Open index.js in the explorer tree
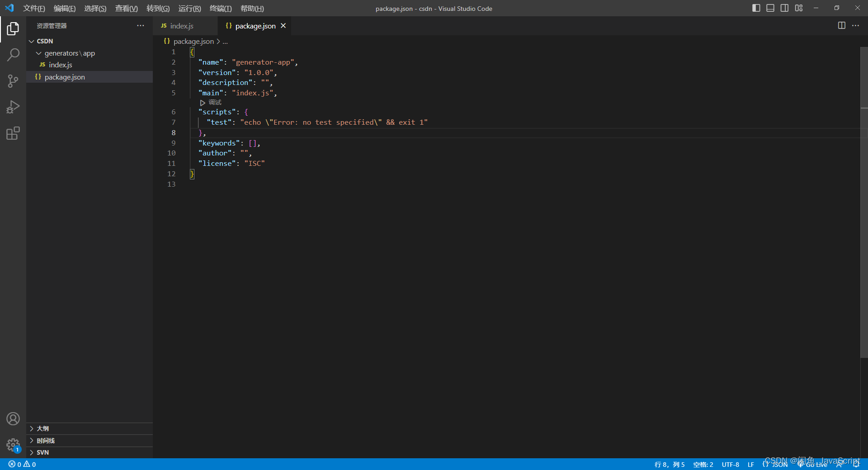868x470 pixels. 90,65
